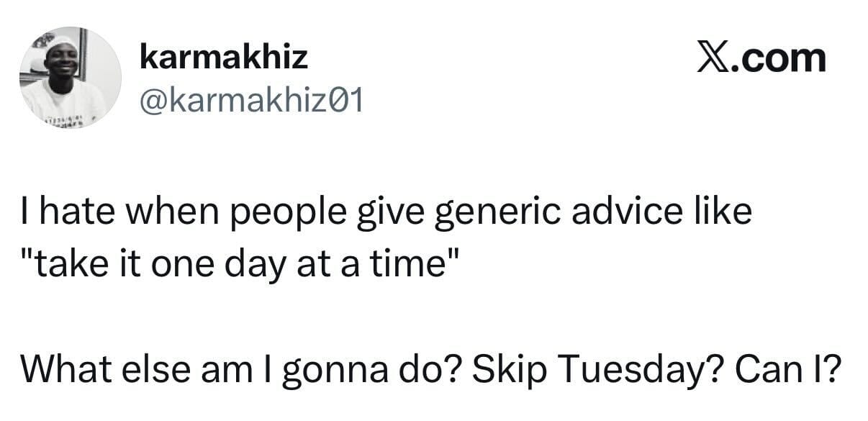Screen dimensions: 868x421
Task: Open karmakhiz's round profile picture
Action: [70, 78]
